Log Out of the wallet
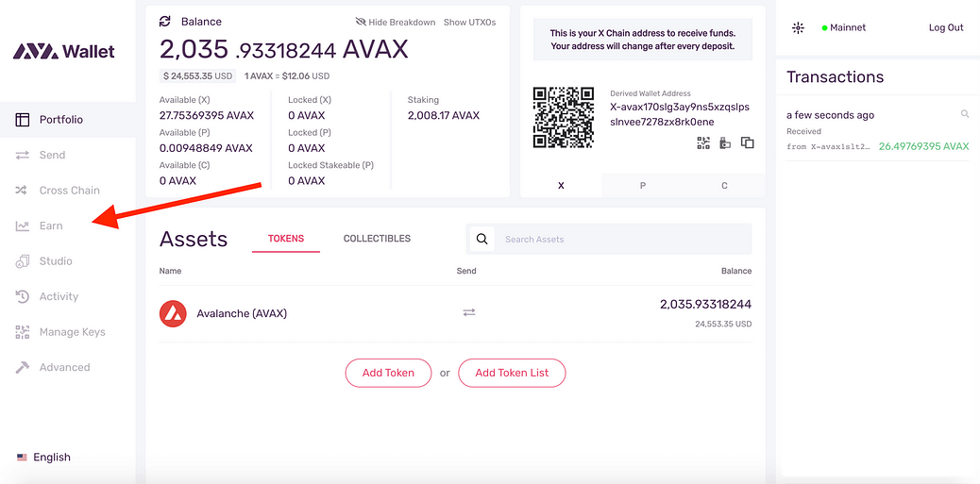The height and width of the screenshot is (484, 980). pos(946,27)
